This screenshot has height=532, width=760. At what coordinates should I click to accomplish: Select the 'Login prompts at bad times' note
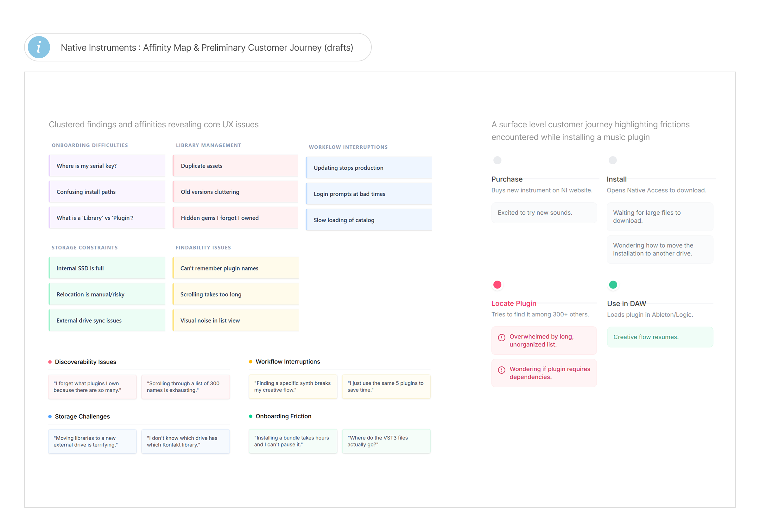(369, 194)
